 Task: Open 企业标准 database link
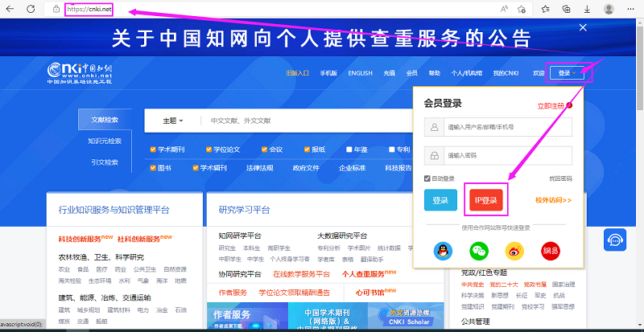click(352, 168)
